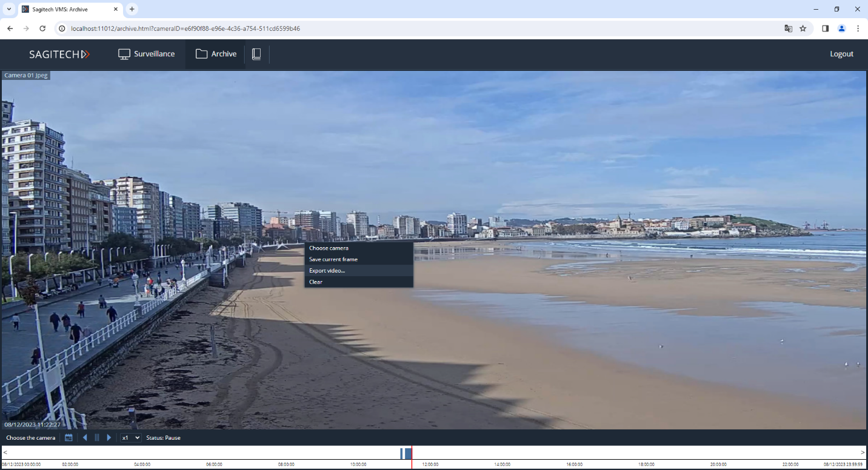Click the browser translate icon
This screenshot has width=868, height=470.
[x=788, y=28]
